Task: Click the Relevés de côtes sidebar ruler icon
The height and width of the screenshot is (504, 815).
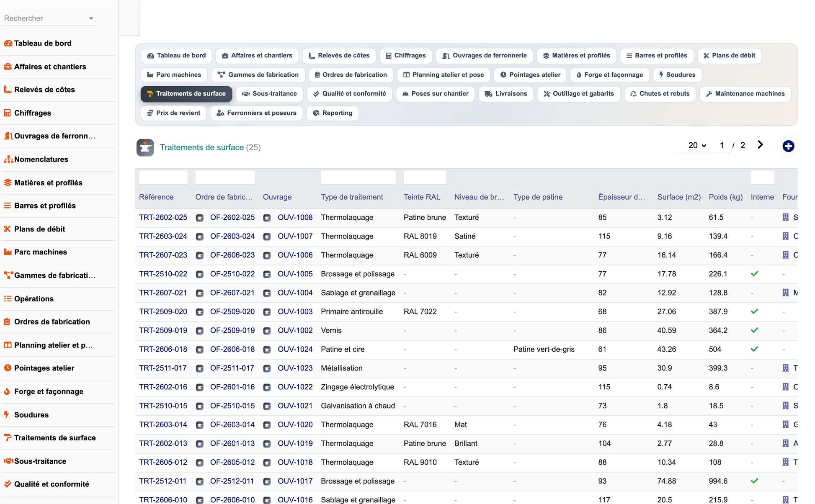Action: 8,90
